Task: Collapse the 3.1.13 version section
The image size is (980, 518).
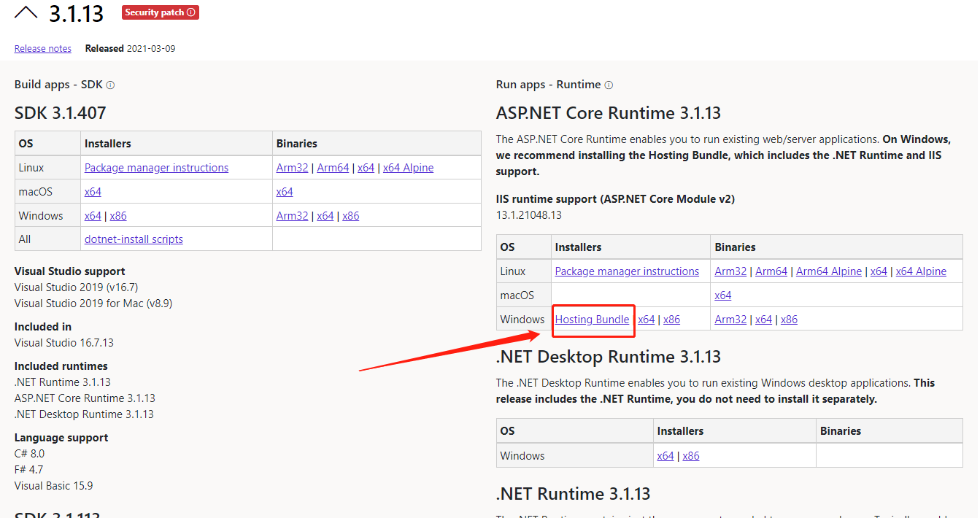Action: point(26,12)
